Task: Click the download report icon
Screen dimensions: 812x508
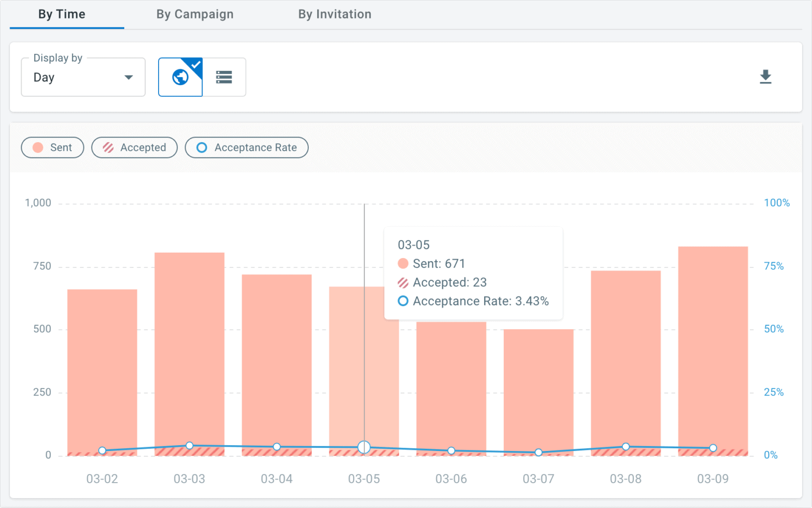Action: [x=765, y=77]
